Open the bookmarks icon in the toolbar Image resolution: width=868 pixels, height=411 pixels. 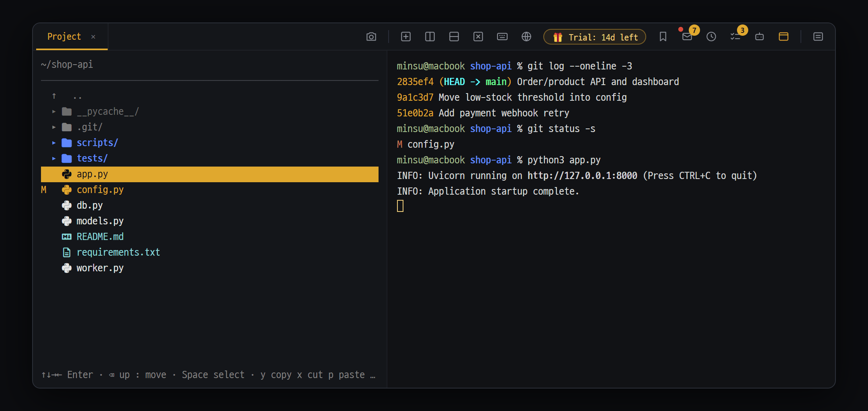coord(663,37)
